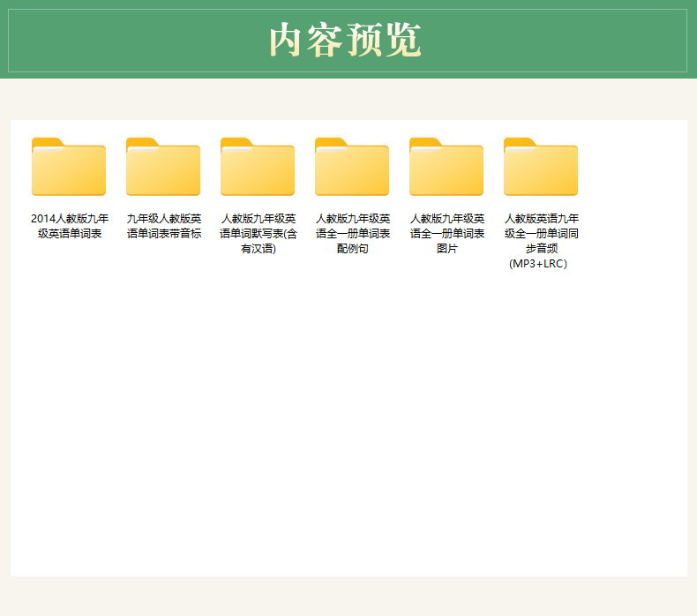Open the 九年级人教版英语单词表带音标 folder icon
The image size is (697, 616).
(x=163, y=166)
